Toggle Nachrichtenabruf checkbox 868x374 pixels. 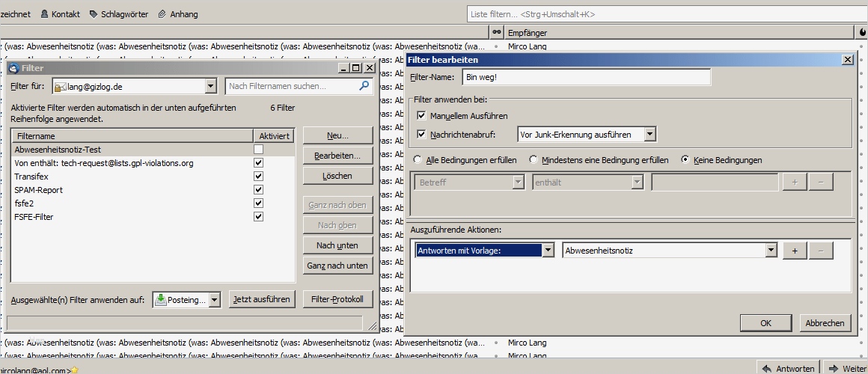422,135
